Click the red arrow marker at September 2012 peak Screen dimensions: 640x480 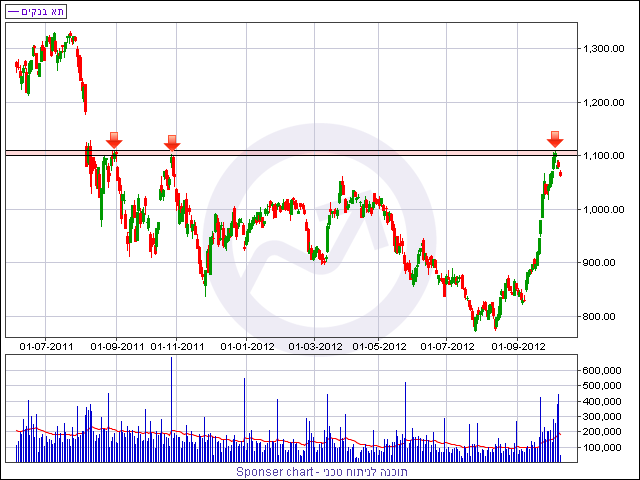point(555,139)
